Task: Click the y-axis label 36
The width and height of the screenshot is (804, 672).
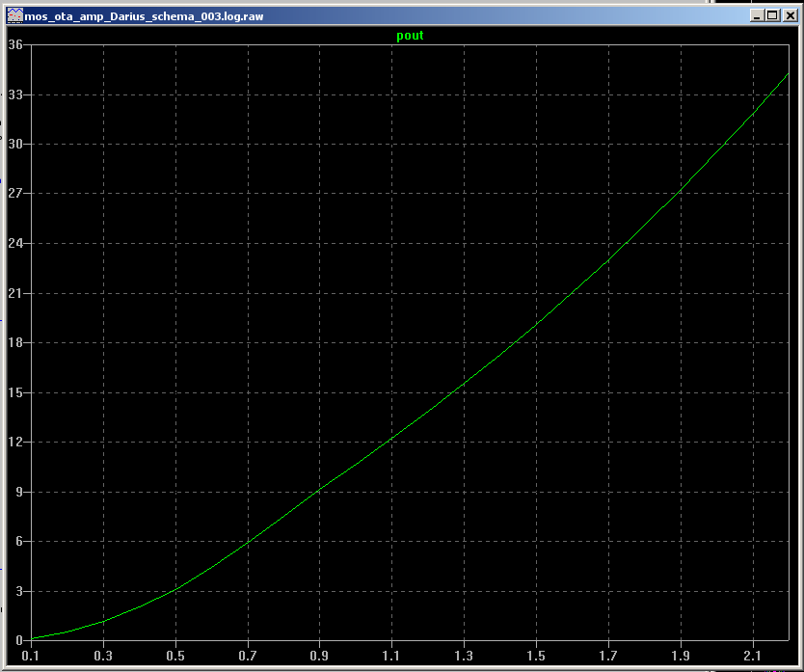Action: pyautogui.click(x=15, y=44)
